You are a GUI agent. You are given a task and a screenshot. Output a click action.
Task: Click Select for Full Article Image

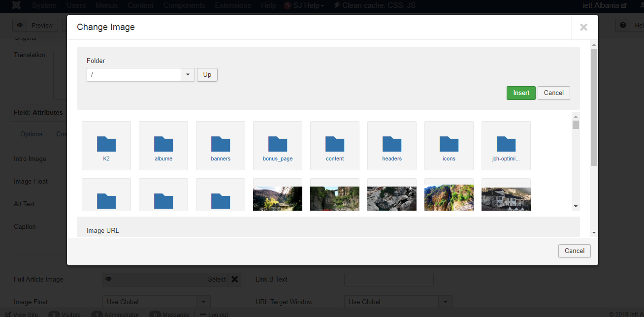pos(217,280)
